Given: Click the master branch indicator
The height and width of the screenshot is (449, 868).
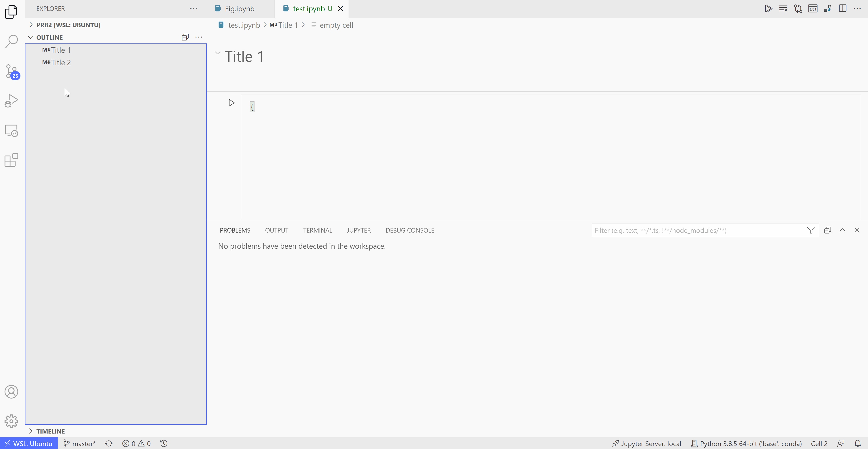Looking at the screenshot, I should tap(80, 443).
